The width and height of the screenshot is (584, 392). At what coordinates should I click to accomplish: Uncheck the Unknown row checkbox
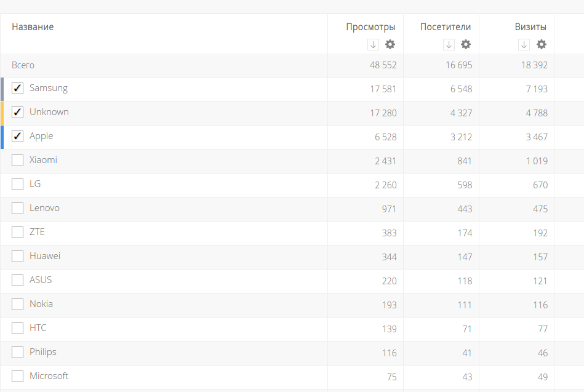point(18,113)
